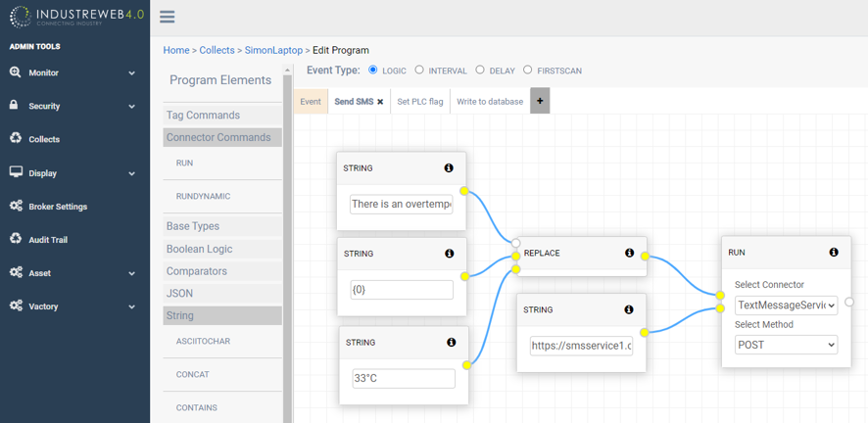Click the Collects recycle icon
Image resolution: width=868 pixels, height=423 pixels.
click(x=16, y=138)
